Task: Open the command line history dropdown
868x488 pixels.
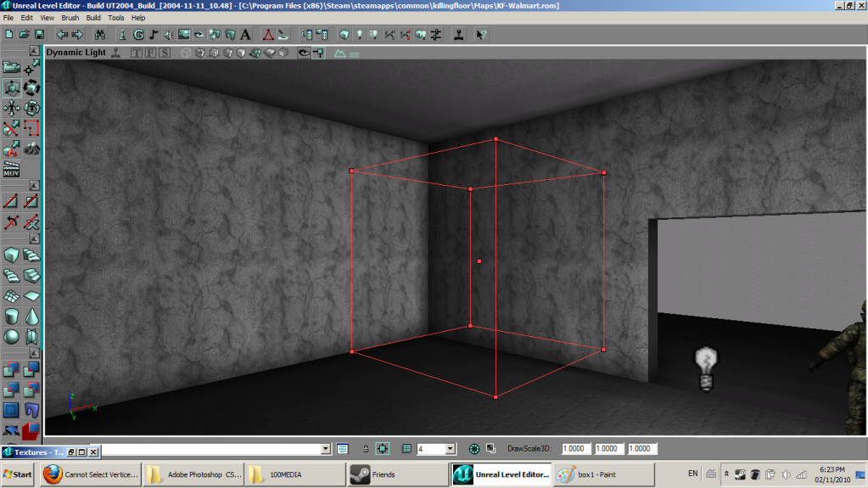Action: pyautogui.click(x=326, y=448)
